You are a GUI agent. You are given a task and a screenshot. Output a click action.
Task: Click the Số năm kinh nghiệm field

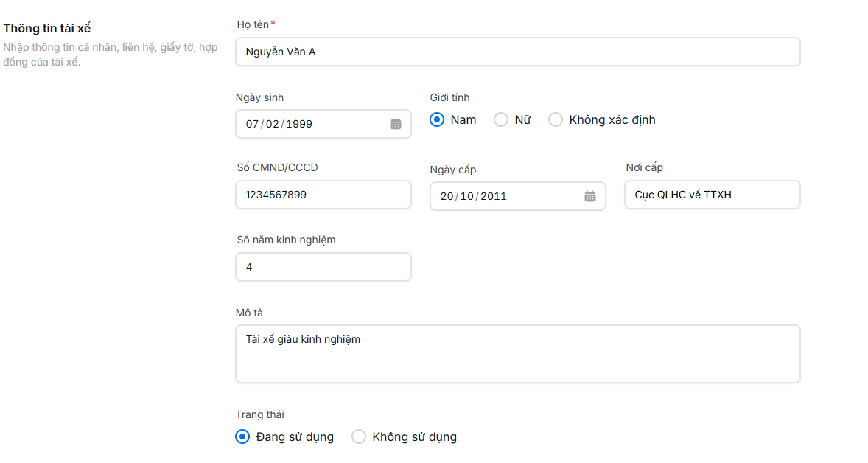323,267
